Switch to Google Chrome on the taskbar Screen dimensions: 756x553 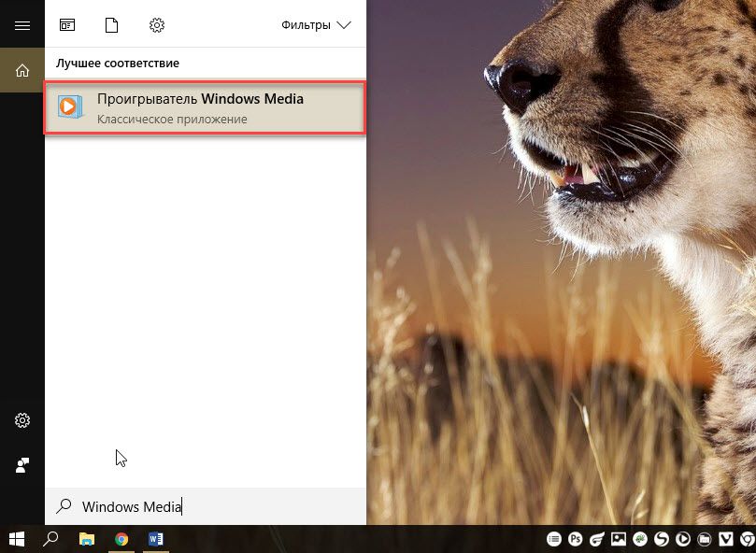(121, 539)
